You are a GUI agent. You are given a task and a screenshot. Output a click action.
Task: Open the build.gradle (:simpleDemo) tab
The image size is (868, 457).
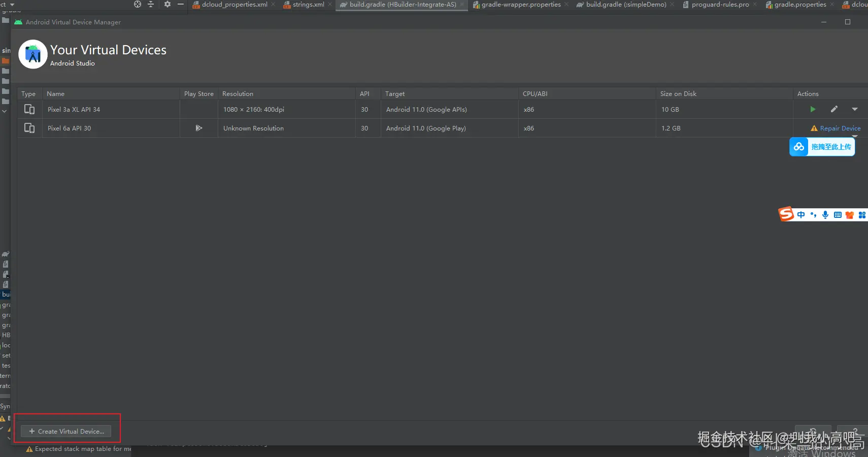point(626,5)
